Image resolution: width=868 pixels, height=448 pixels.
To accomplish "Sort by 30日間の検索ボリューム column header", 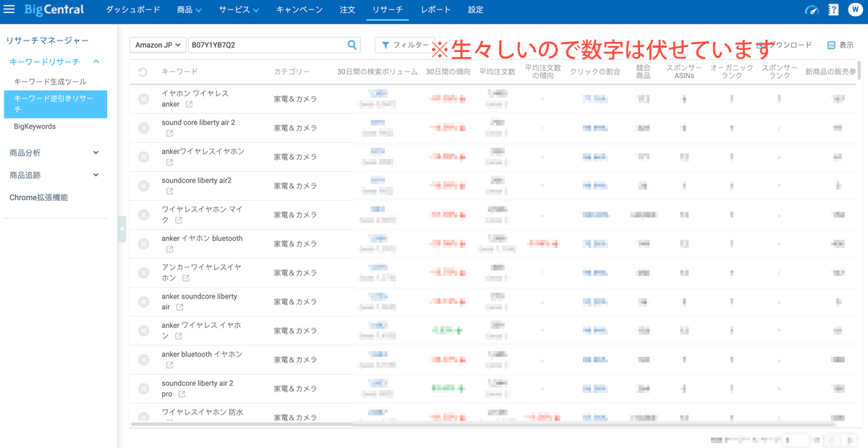I will [x=377, y=72].
